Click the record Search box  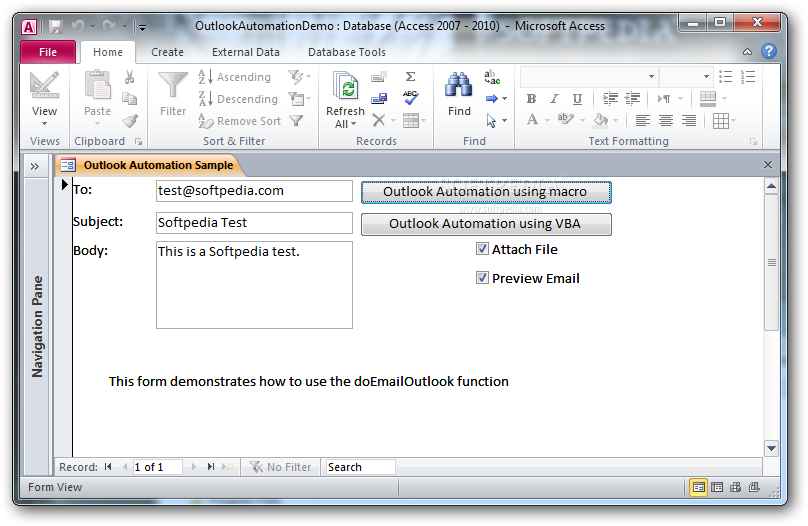coord(360,467)
